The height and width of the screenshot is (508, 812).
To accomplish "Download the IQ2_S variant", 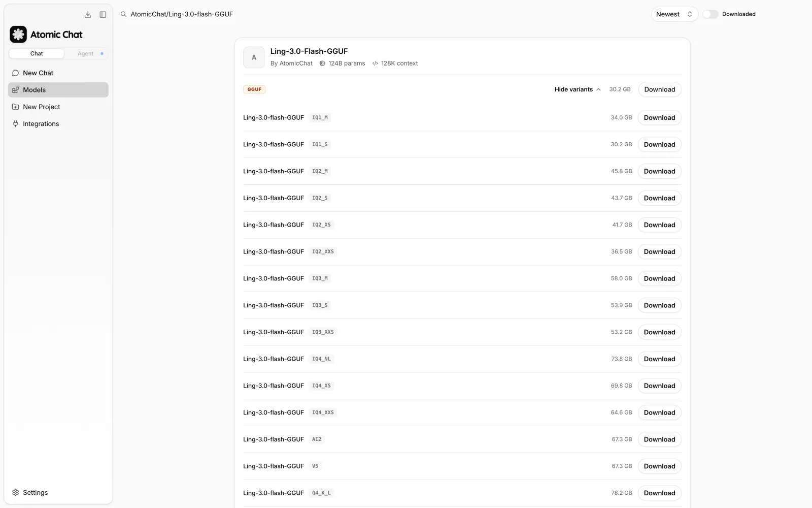I will point(660,198).
